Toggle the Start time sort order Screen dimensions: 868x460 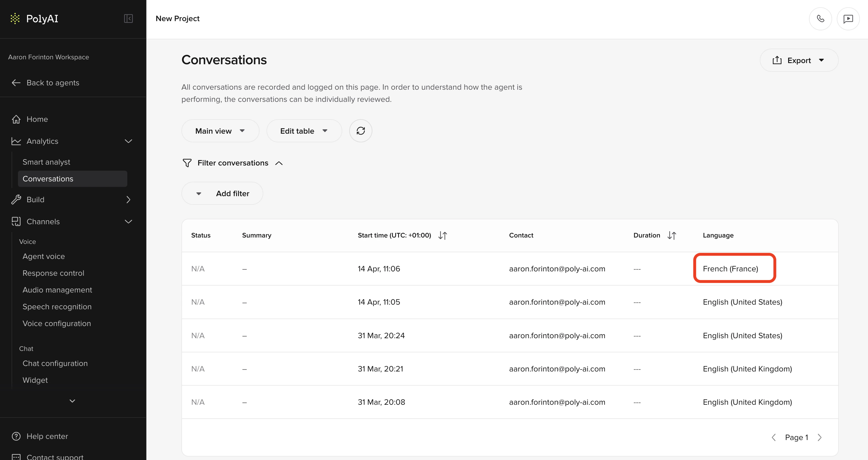click(x=443, y=235)
